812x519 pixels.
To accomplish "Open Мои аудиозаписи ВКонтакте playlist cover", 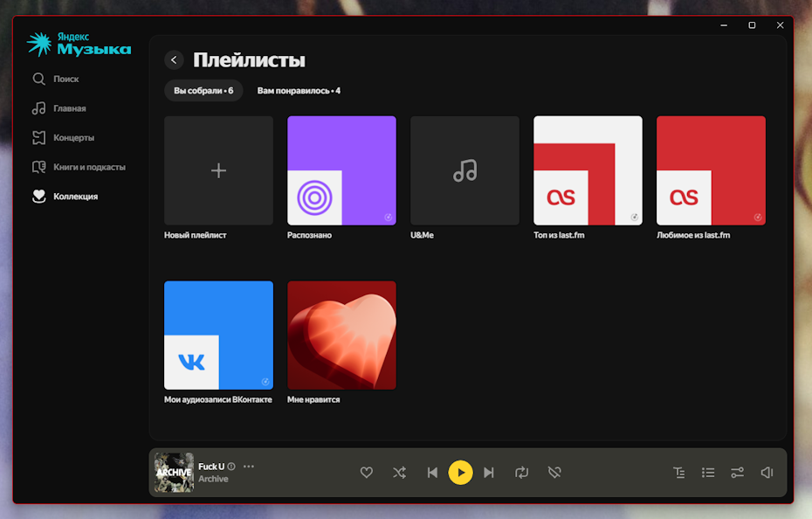I will (x=218, y=336).
